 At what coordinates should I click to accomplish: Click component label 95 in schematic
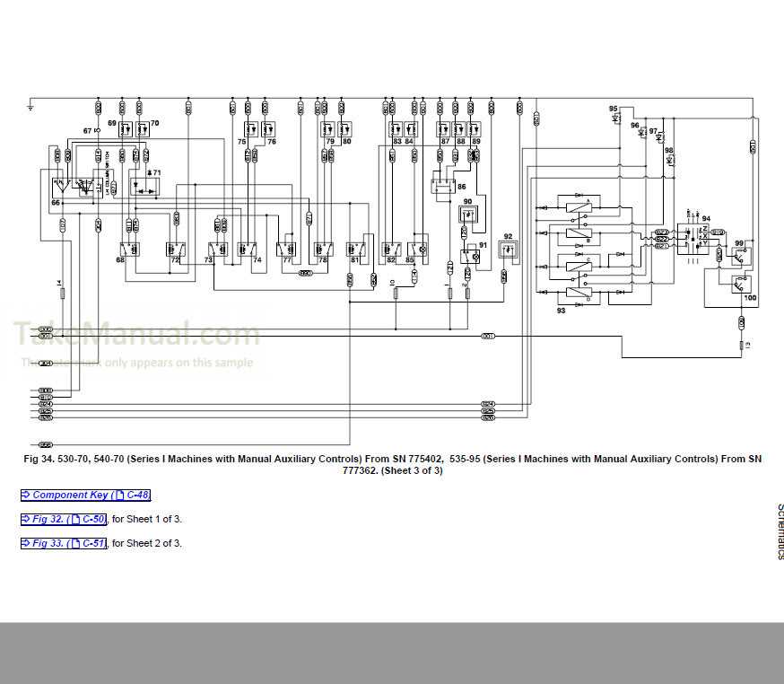pos(613,109)
